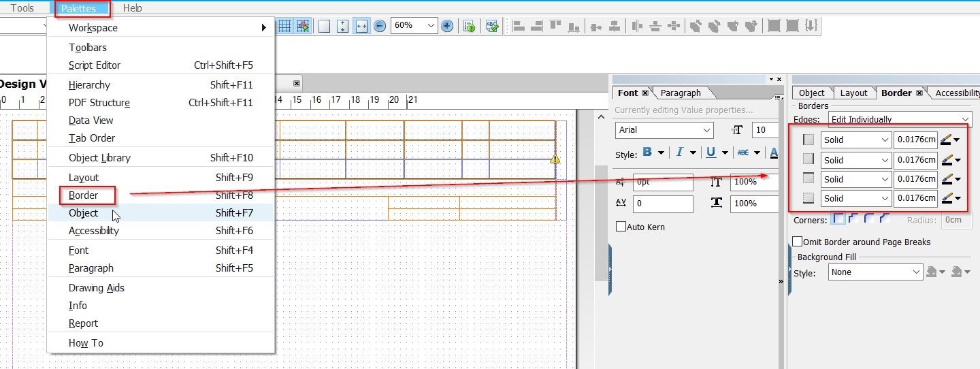Open the Background Fill Style dropdown

875,272
